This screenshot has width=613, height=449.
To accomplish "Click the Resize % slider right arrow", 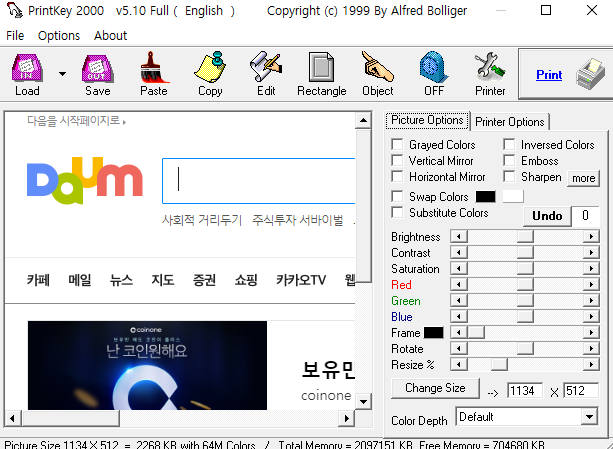I will point(591,365).
